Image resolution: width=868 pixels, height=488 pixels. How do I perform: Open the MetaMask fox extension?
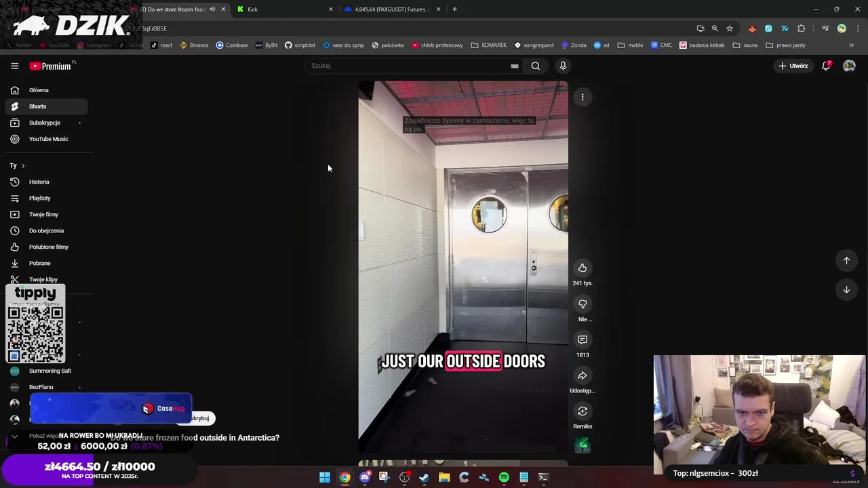(x=752, y=28)
